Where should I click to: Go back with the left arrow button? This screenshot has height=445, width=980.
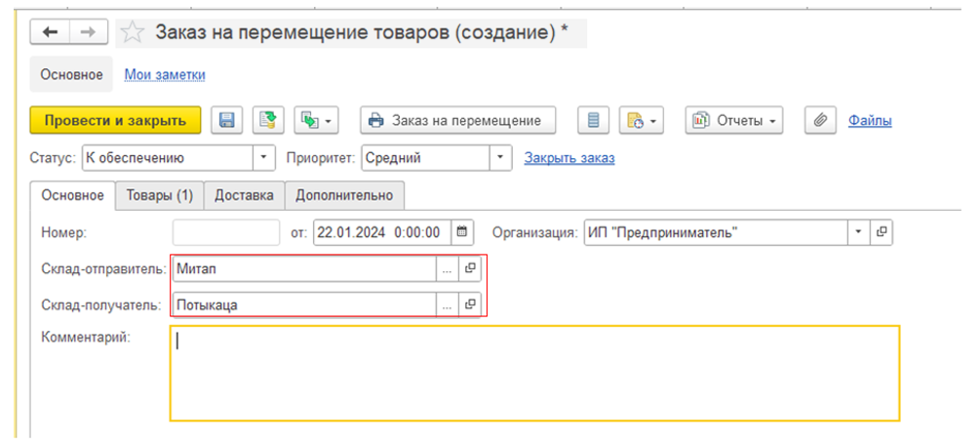click(50, 32)
